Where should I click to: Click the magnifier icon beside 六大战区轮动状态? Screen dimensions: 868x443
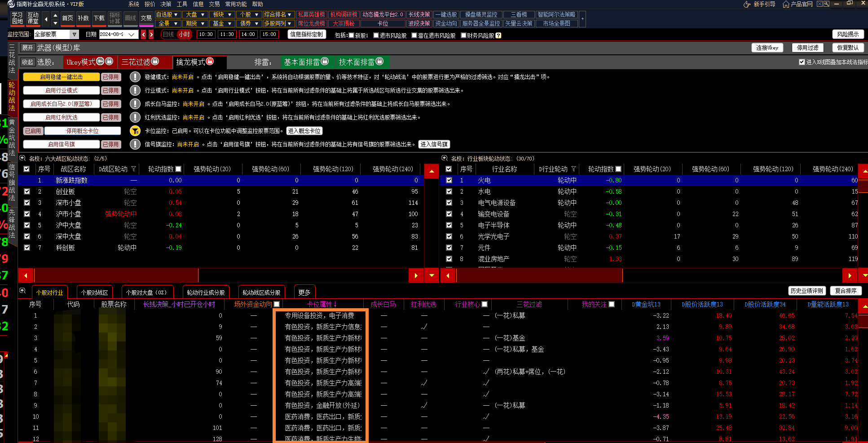22,158
